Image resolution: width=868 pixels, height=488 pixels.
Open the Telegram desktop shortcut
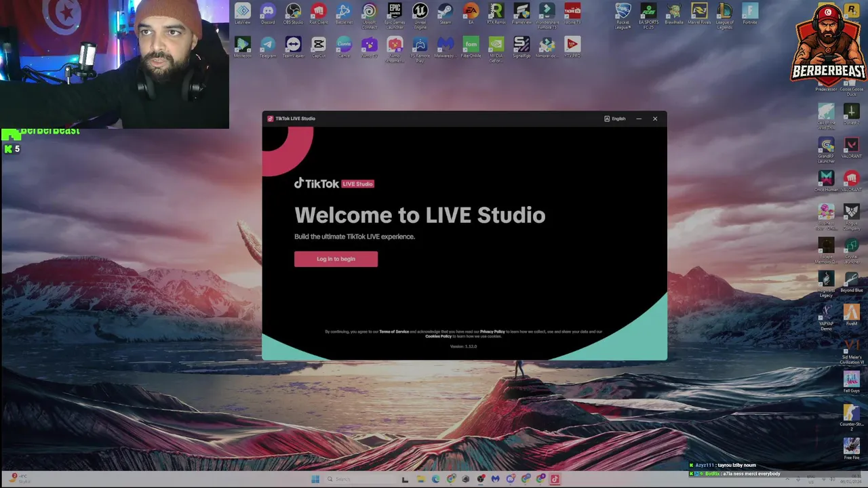(x=268, y=47)
